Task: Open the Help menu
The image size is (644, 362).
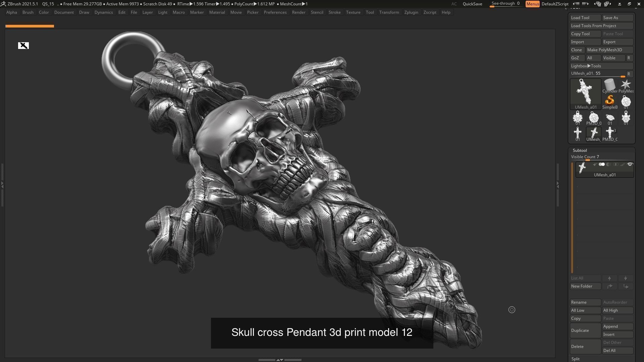Action: point(446,12)
